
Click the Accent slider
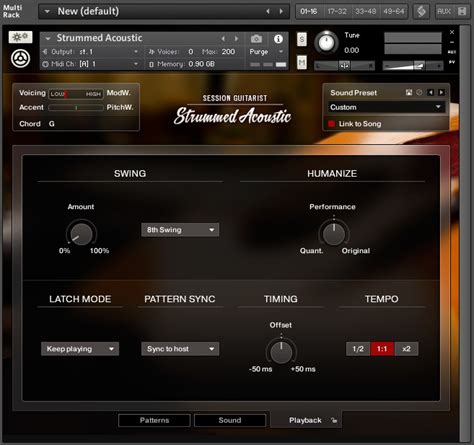coord(76,107)
